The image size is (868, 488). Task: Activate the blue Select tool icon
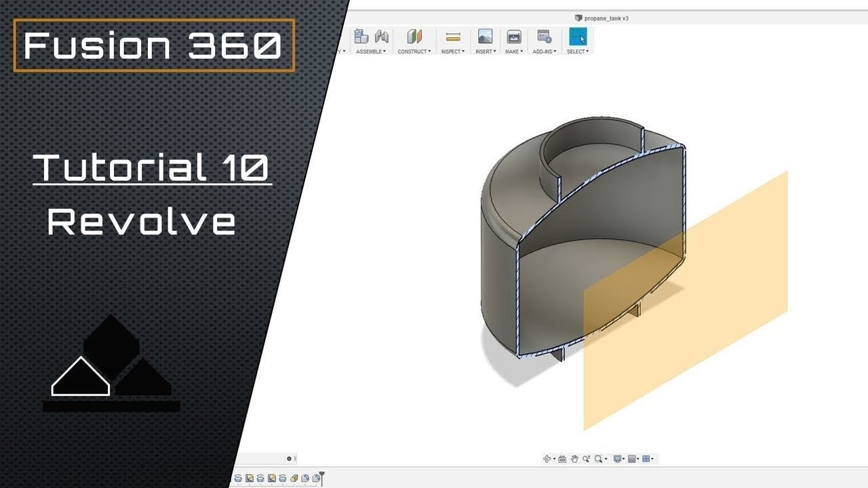578,37
